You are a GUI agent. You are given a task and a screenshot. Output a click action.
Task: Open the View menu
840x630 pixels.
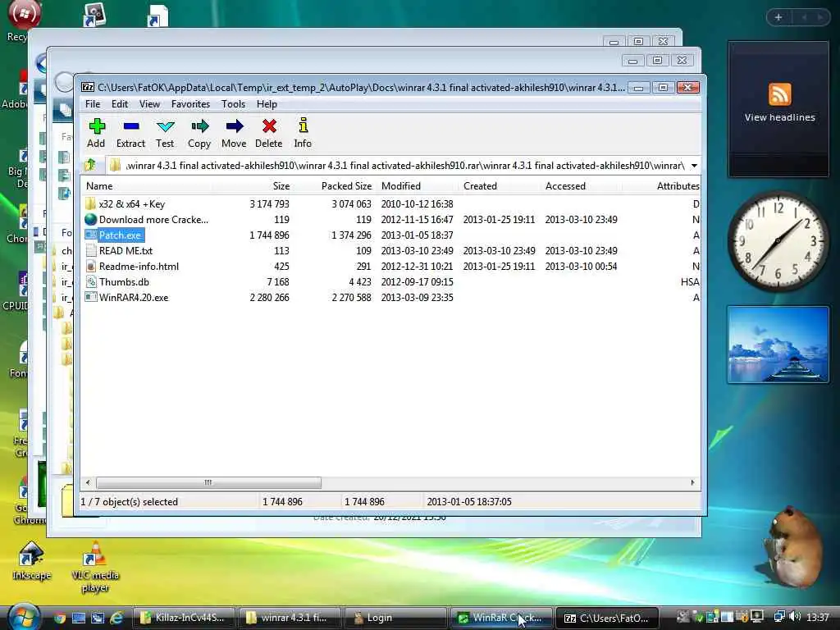(149, 104)
